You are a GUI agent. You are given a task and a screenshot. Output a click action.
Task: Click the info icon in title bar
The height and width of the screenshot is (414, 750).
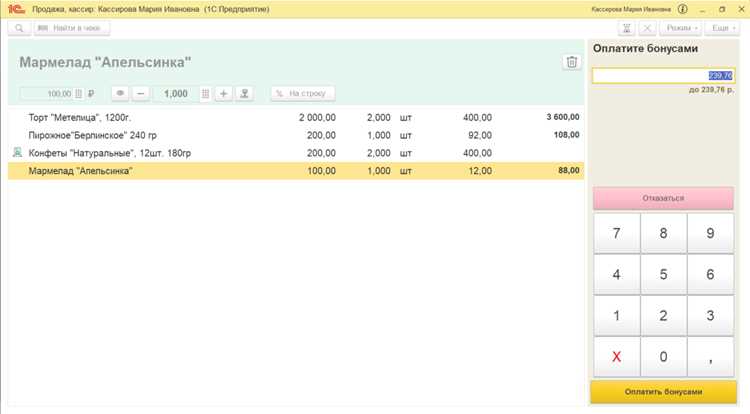coord(683,9)
